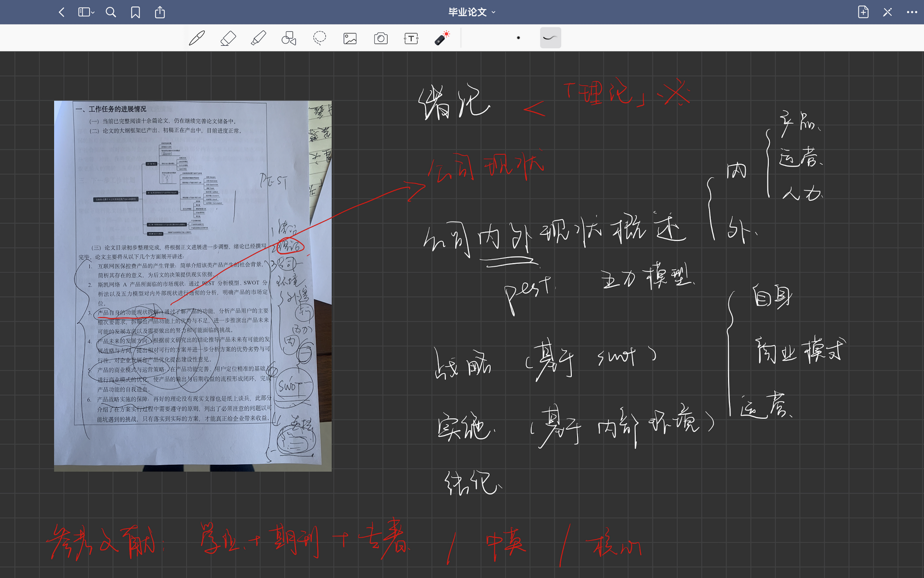Open the more options ellipsis menu
The image size is (924, 578).
pyautogui.click(x=912, y=12)
